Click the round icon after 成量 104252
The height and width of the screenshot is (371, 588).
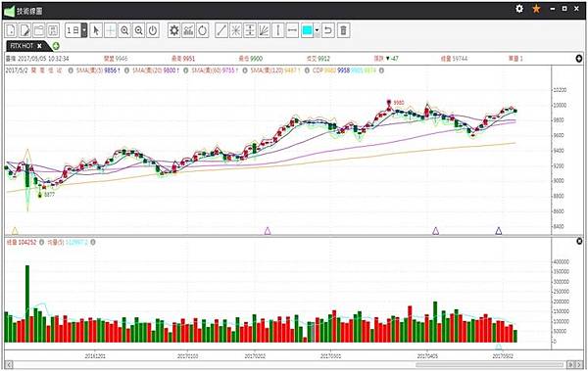pos(41,243)
